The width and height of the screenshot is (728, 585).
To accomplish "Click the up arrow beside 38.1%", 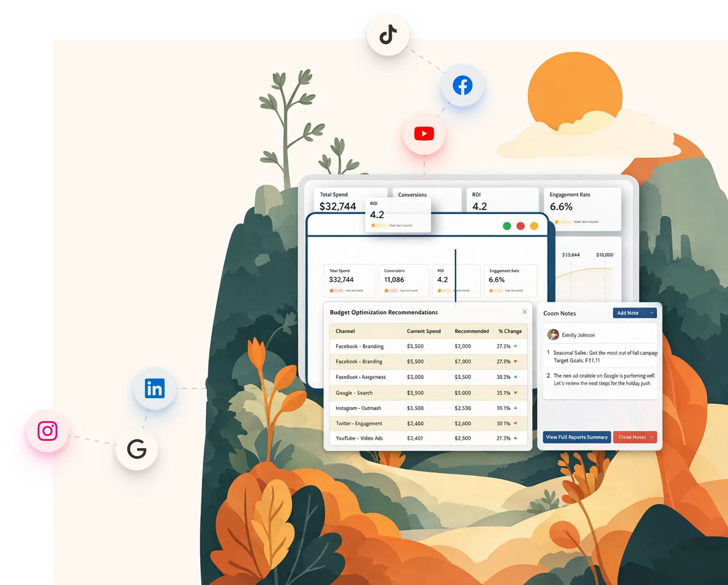I will 515,408.
